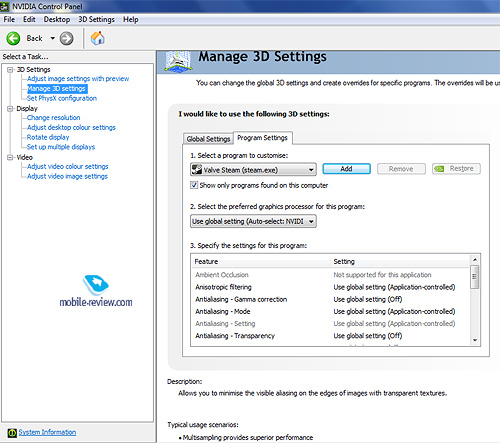Select Antialiasing - Gamma correction row

click(330, 299)
